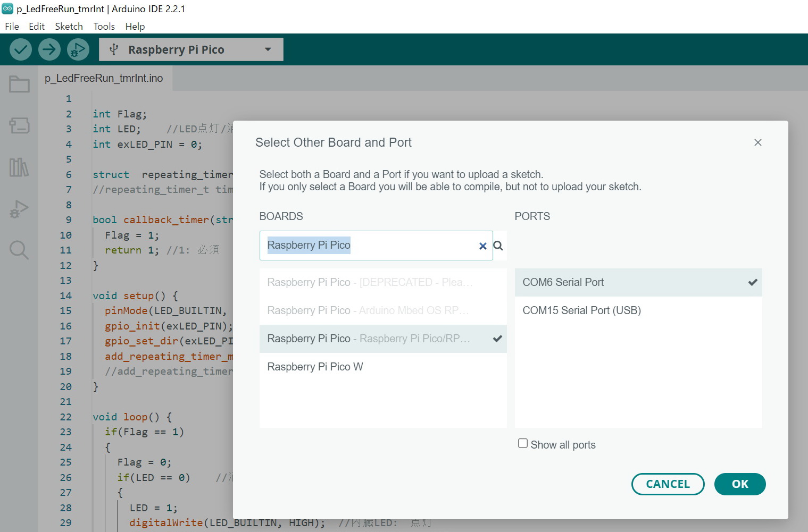808x532 pixels.
Task: Click the 'if(Flag == 1)' code line
Action: coord(144,432)
